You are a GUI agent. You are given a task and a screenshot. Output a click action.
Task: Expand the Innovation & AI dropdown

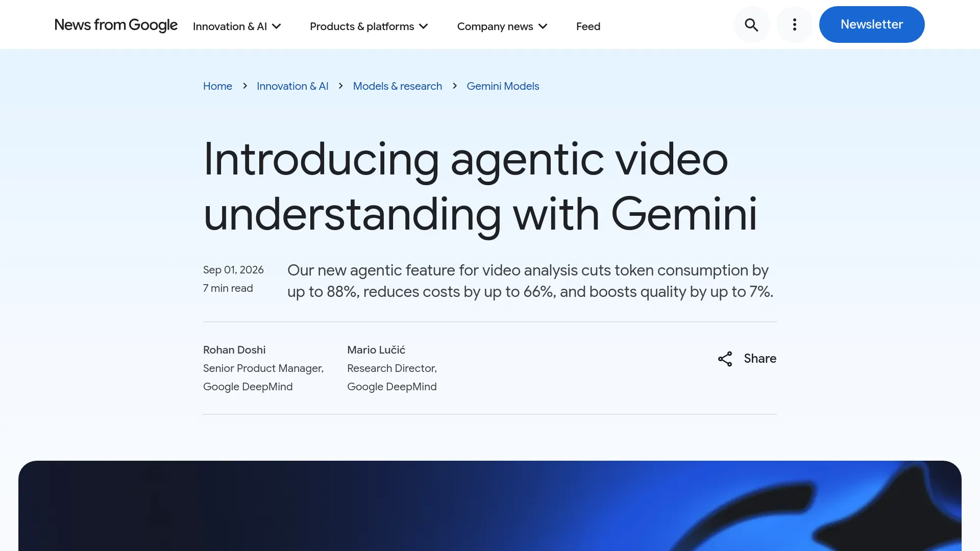[237, 27]
